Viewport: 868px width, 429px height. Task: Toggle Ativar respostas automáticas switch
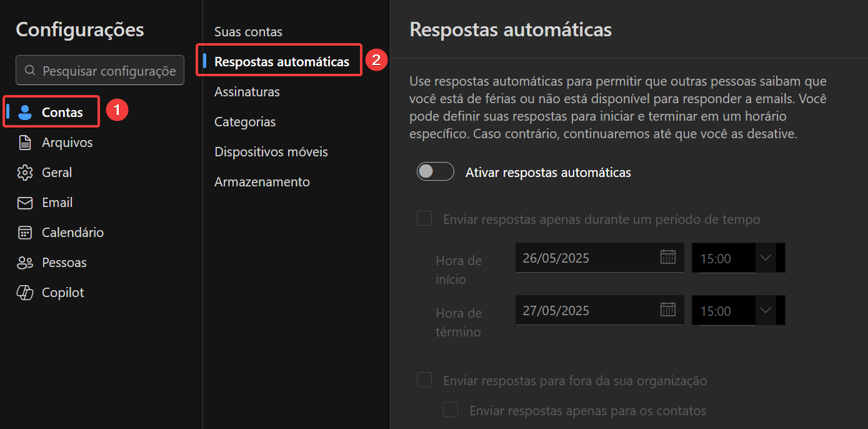pos(436,171)
